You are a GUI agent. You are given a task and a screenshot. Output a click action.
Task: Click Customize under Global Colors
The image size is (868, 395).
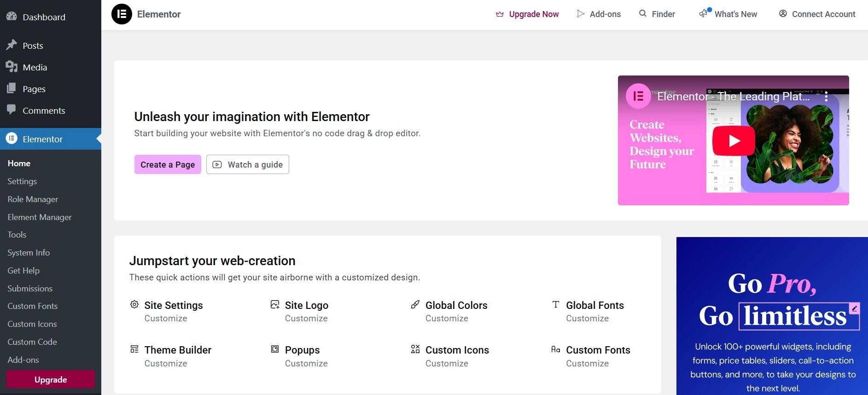447,319
